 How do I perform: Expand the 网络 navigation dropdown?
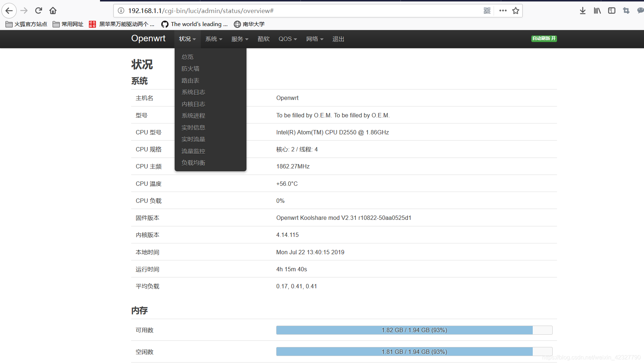[x=315, y=39]
